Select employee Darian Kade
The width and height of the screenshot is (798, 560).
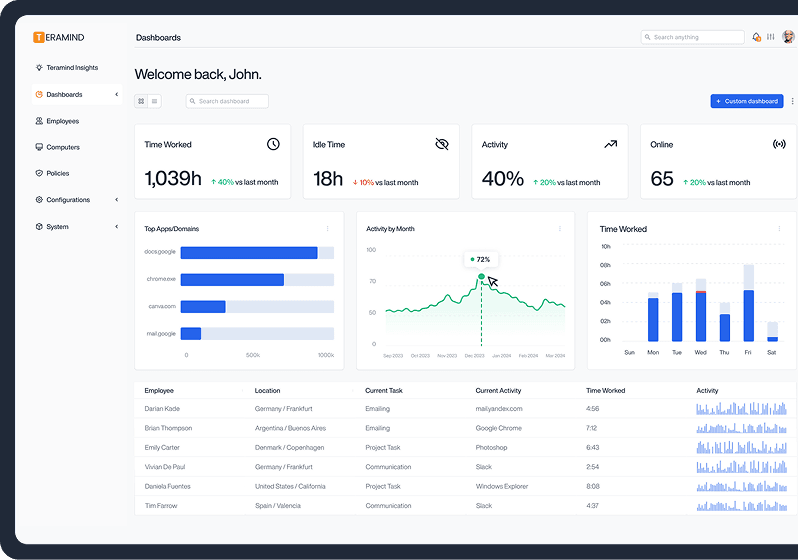pos(162,408)
